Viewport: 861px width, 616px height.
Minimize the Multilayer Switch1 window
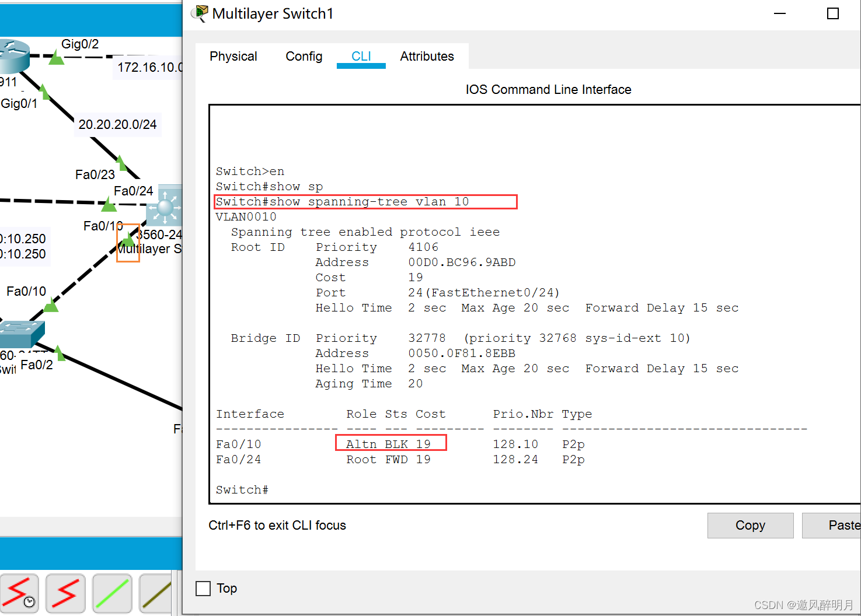pyautogui.click(x=780, y=13)
